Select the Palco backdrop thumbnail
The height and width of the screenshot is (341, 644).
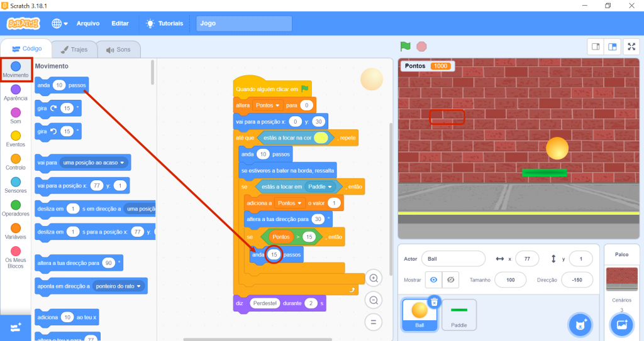tap(622, 279)
